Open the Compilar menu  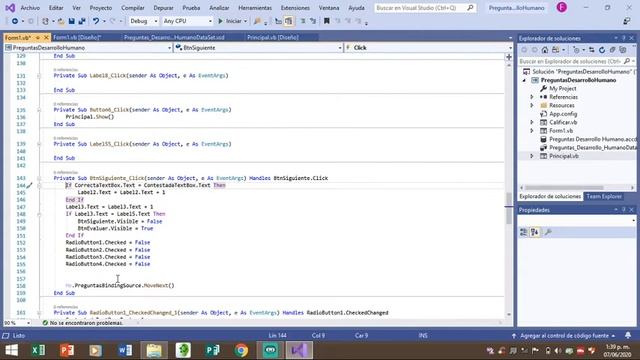click(x=133, y=8)
